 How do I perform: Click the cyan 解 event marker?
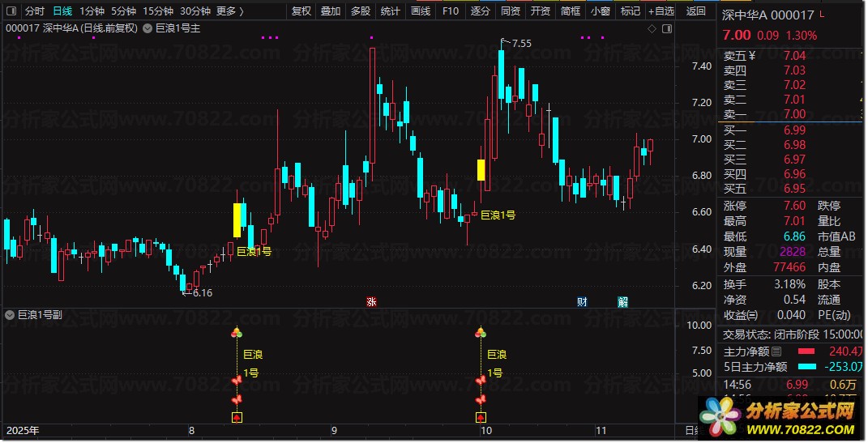click(x=622, y=302)
